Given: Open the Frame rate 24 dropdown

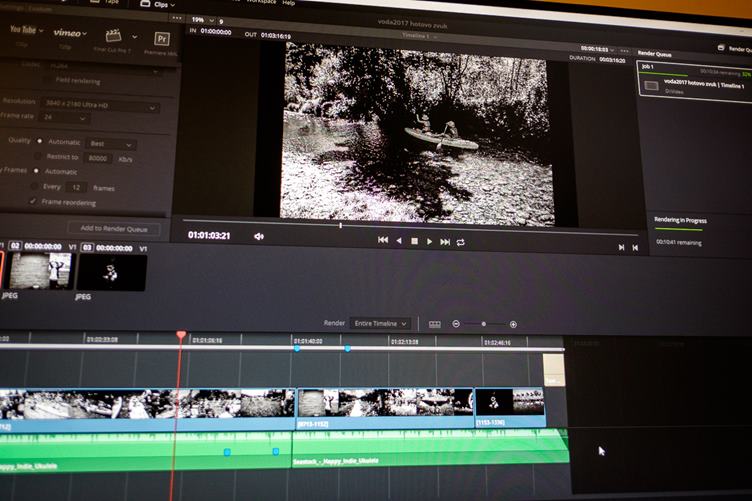Looking at the screenshot, I should pyautogui.click(x=64, y=117).
